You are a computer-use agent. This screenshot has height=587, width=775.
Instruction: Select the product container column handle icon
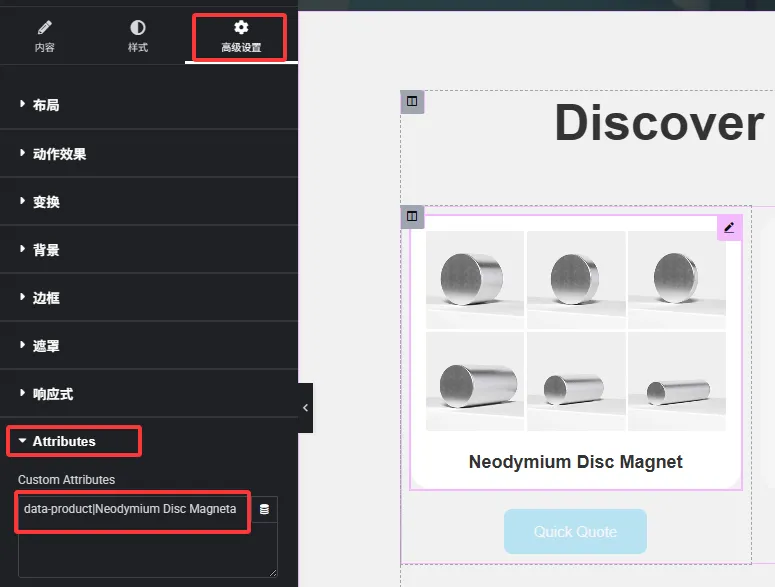point(412,217)
